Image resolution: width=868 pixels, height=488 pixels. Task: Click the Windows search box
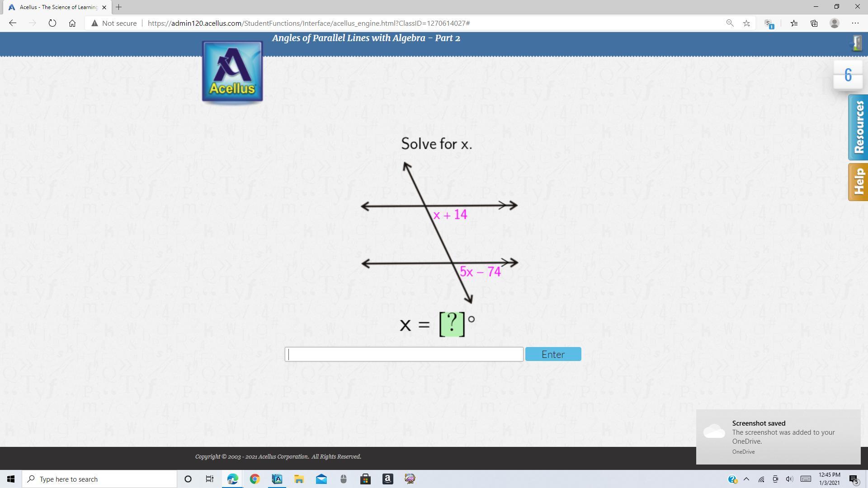100,479
